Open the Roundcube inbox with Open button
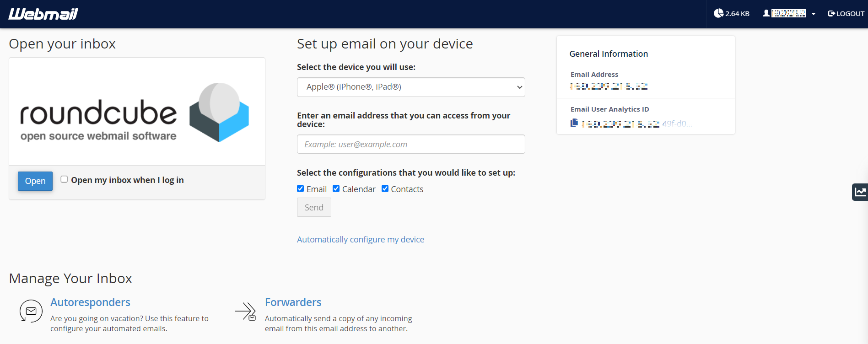 (35, 181)
